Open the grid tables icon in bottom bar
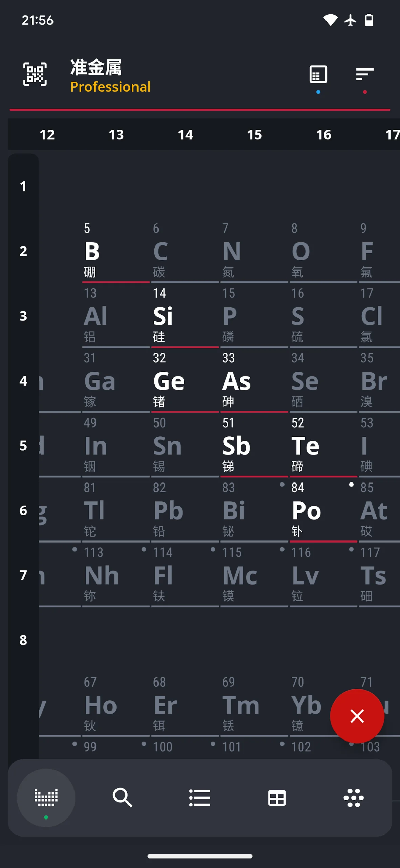400x868 pixels. click(277, 797)
